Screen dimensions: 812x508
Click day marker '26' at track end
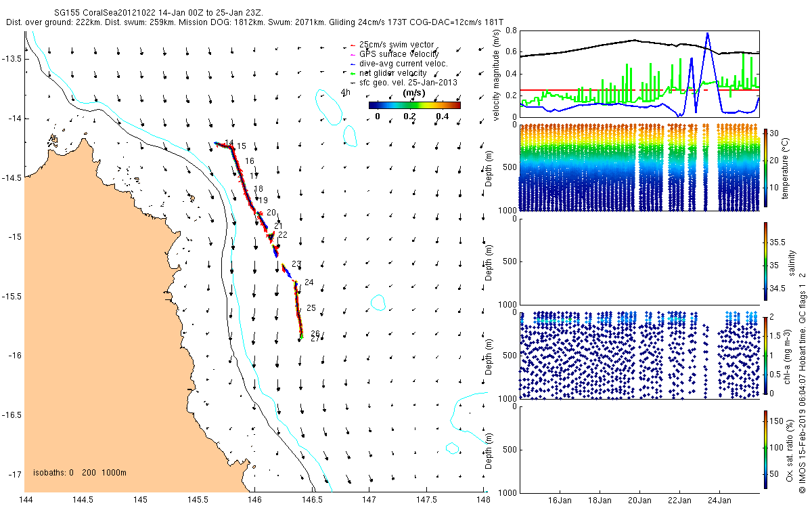[315, 333]
